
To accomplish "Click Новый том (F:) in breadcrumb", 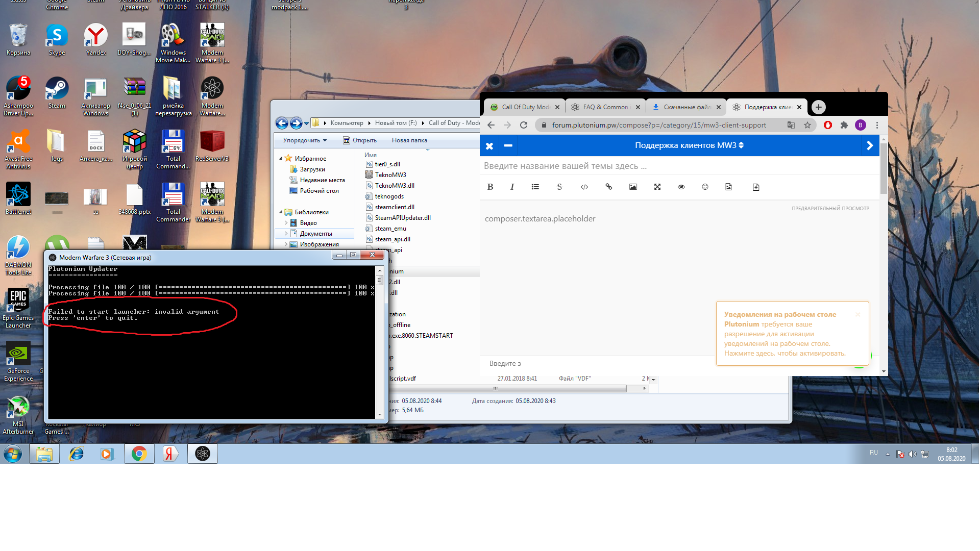I will (x=396, y=123).
